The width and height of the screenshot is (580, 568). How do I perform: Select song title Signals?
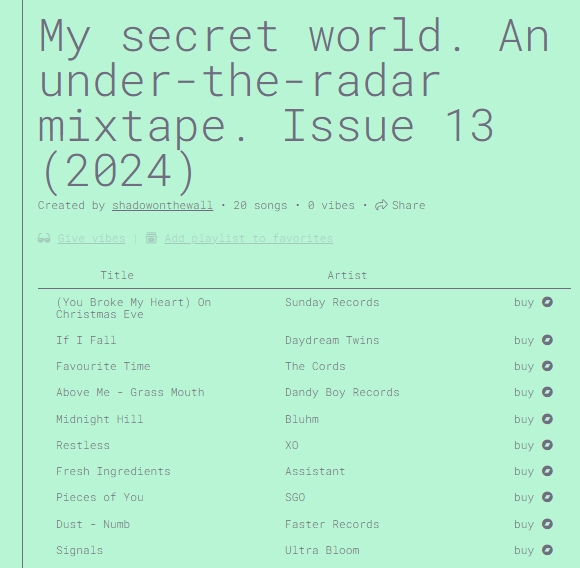click(80, 550)
